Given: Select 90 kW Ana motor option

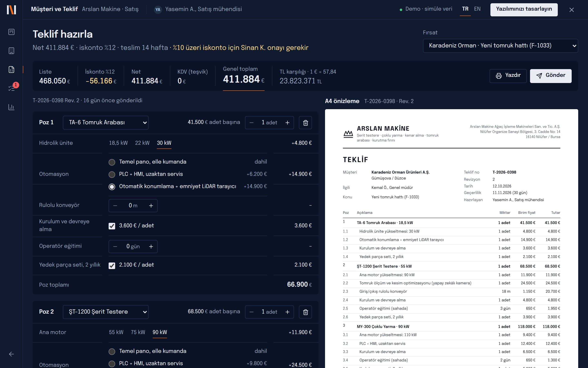Looking at the screenshot, I should 160,332.
